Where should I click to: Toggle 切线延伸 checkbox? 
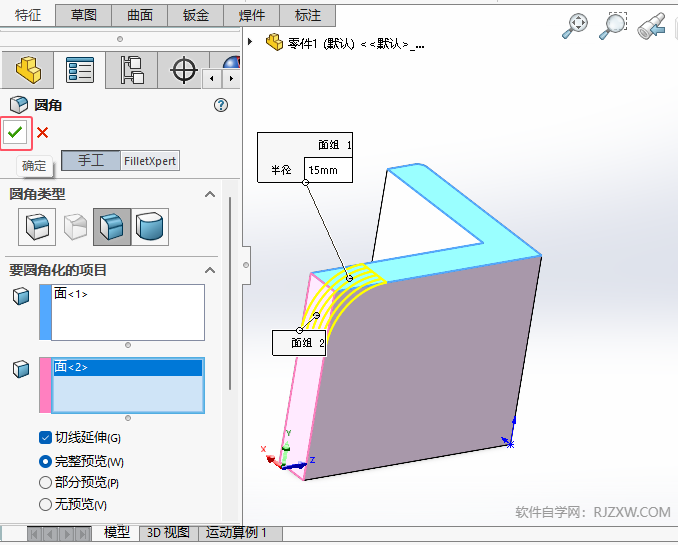[x=45, y=438]
